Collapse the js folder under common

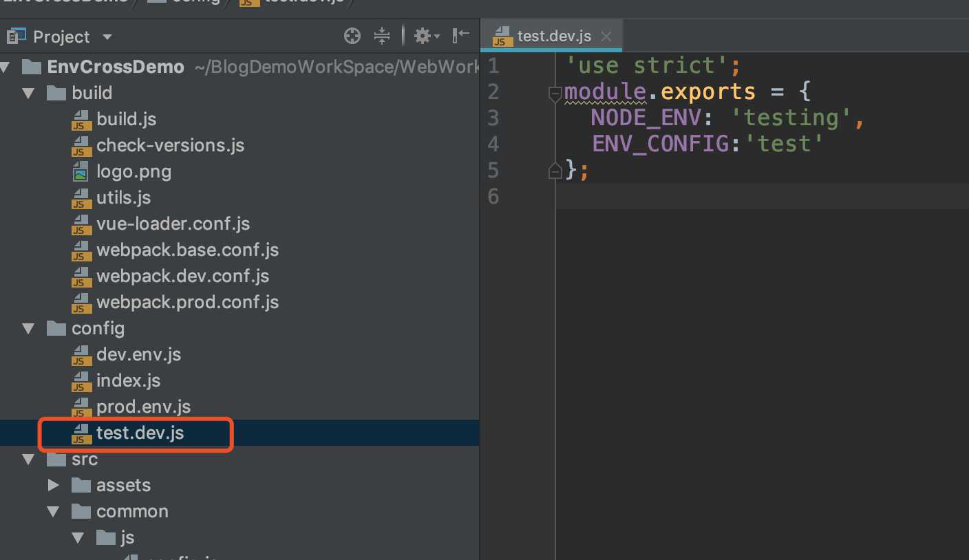tap(78, 538)
